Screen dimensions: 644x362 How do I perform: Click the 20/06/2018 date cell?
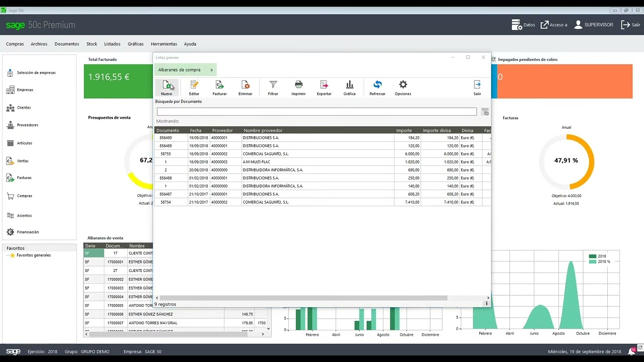(199, 170)
